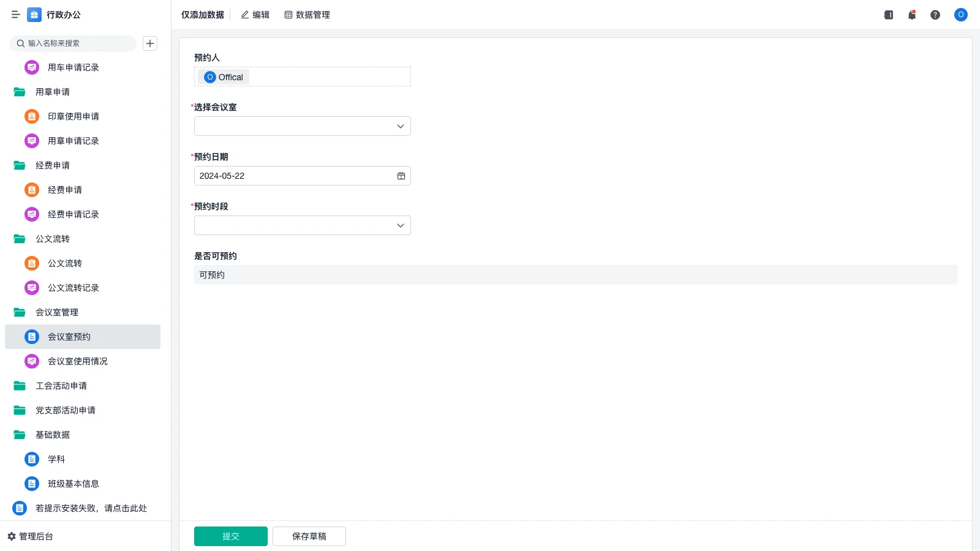This screenshot has width=980, height=551.
Task: Select 学科 in sidebar
Action: tap(83, 459)
